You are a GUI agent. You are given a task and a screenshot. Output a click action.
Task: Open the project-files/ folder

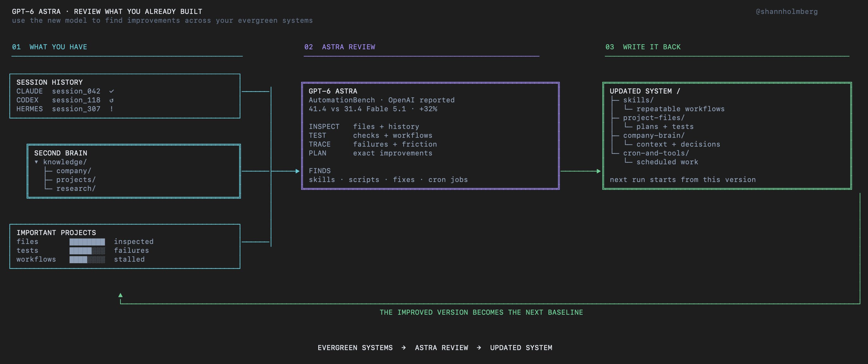point(654,118)
